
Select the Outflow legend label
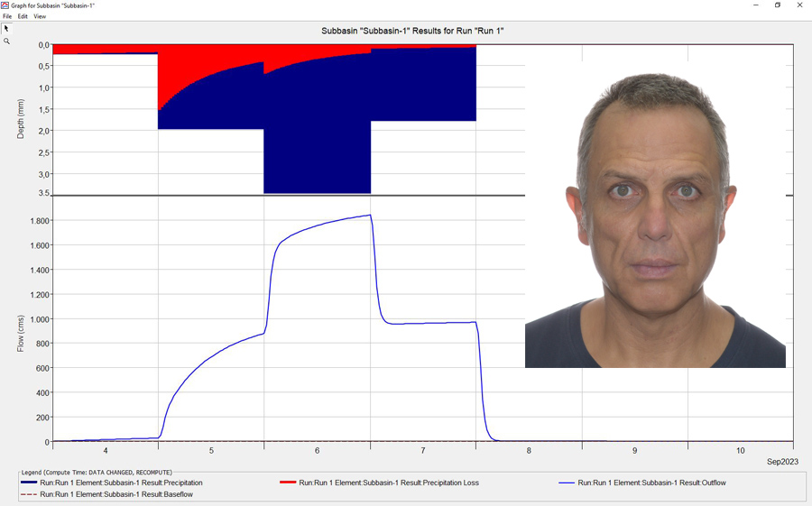coord(652,483)
